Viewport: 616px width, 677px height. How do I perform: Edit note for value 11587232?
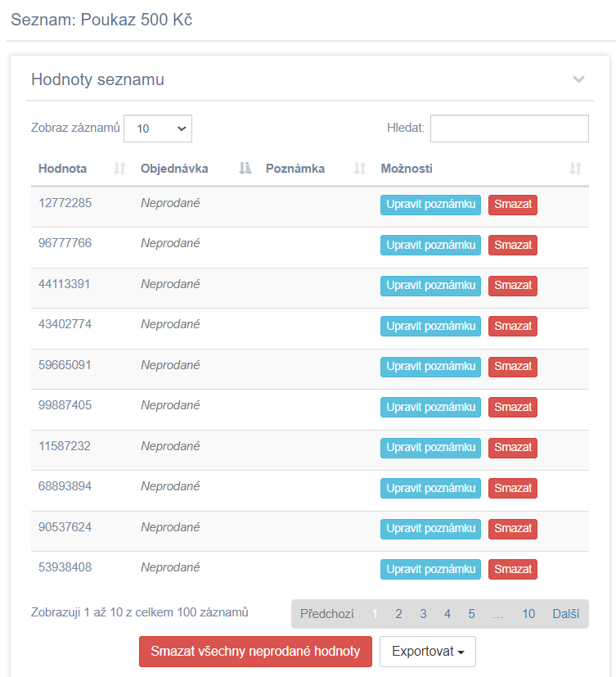(x=430, y=448)
